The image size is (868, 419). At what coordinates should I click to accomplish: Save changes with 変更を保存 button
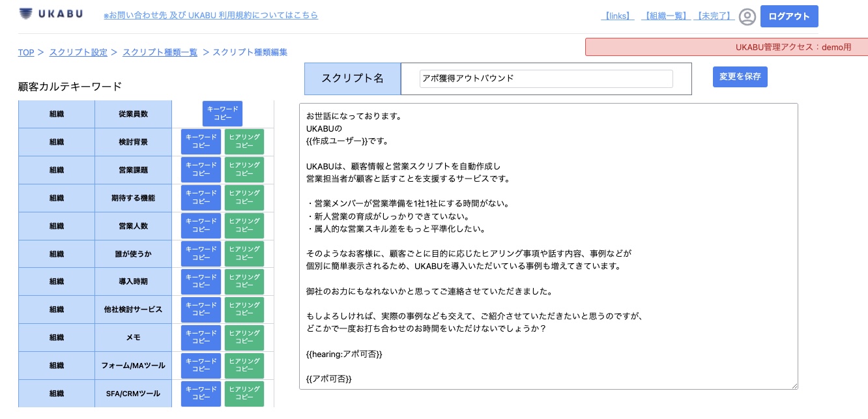tap(740, 77)
